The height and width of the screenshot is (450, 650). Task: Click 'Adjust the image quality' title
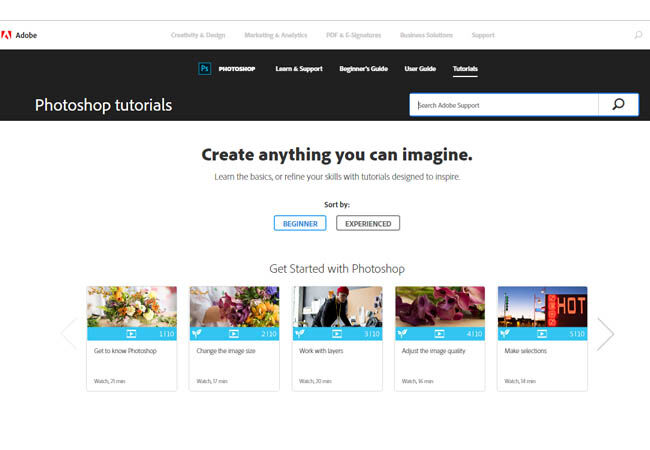click(433, 351)
